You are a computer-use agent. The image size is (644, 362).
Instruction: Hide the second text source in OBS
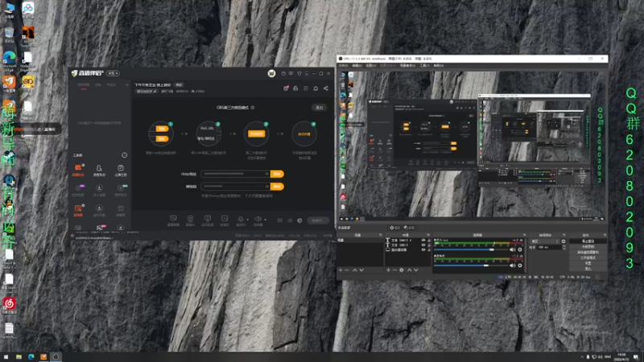point(423,245)
